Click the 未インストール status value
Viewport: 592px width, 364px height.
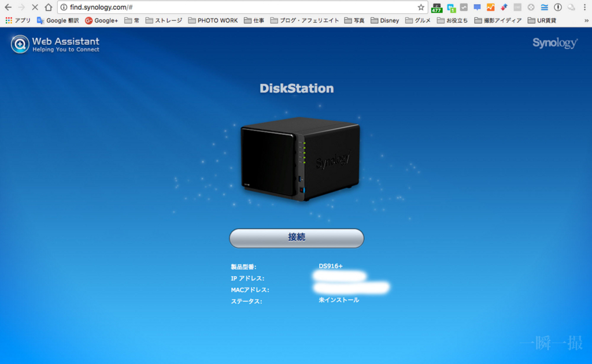(x=339, y=300)
